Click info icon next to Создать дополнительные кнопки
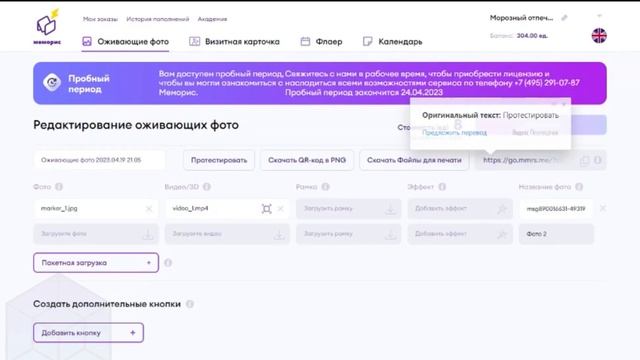 tap(190, 304)
